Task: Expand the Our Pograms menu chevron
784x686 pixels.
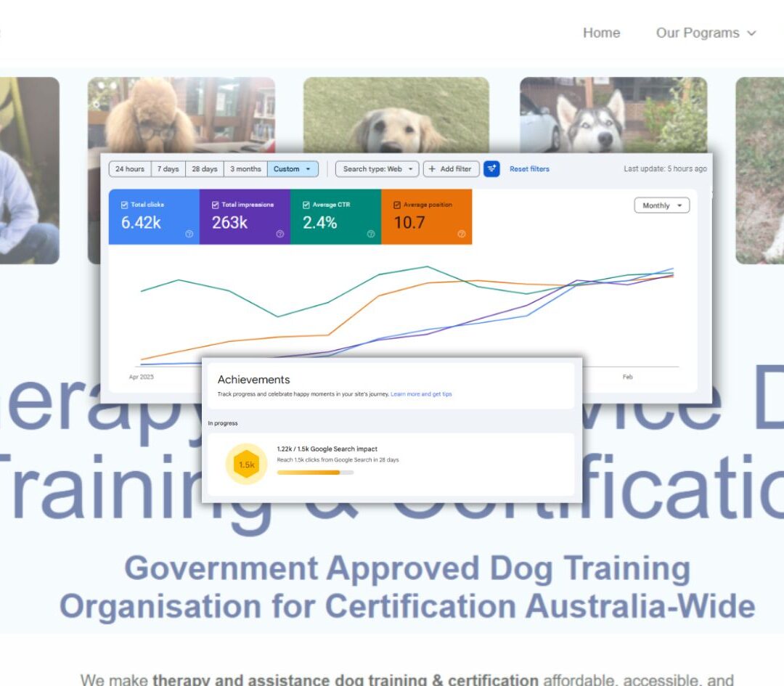Action: pyautogui.click(x=751, y=33)
